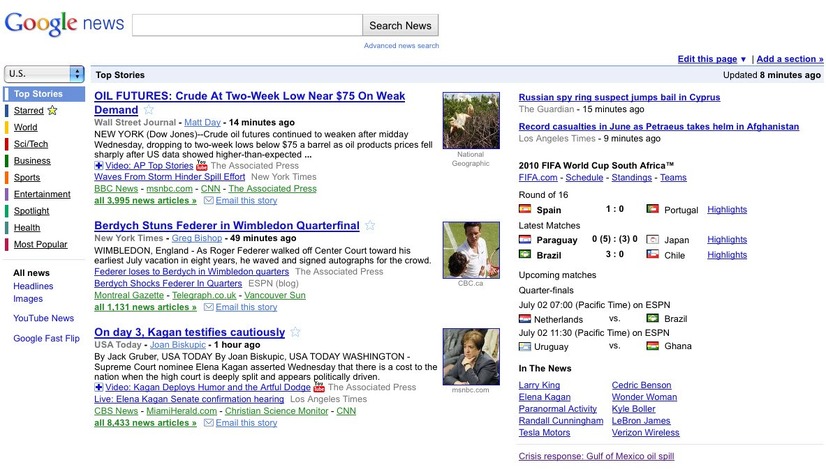Go to the Business section
The width and height of the screenshot is (826, 469).
32,161
